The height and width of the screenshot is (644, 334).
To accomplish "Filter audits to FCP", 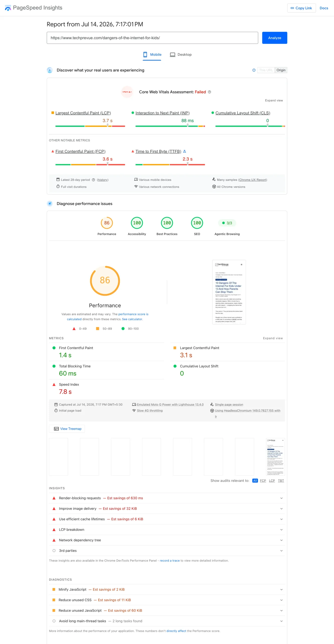I will click(x=263, y=481).
